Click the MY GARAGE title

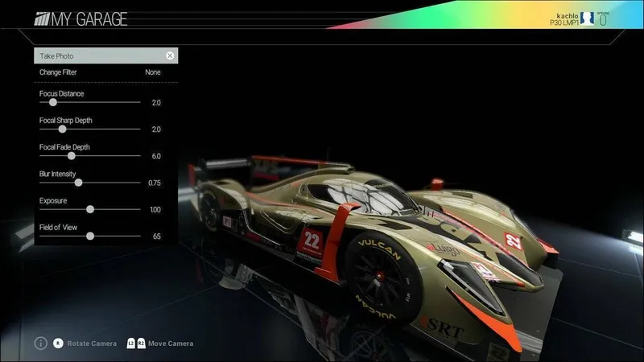[x=89, y=19]
